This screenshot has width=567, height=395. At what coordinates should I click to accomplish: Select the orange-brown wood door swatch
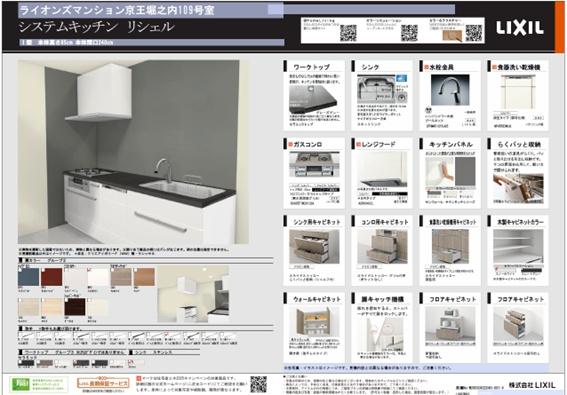click(x=144, y=277)
